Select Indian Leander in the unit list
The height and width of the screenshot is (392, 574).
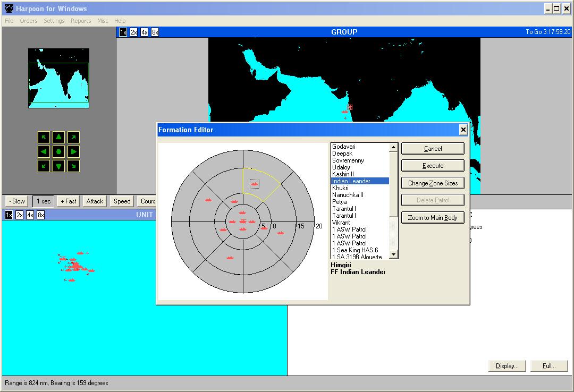coord(360,181)
